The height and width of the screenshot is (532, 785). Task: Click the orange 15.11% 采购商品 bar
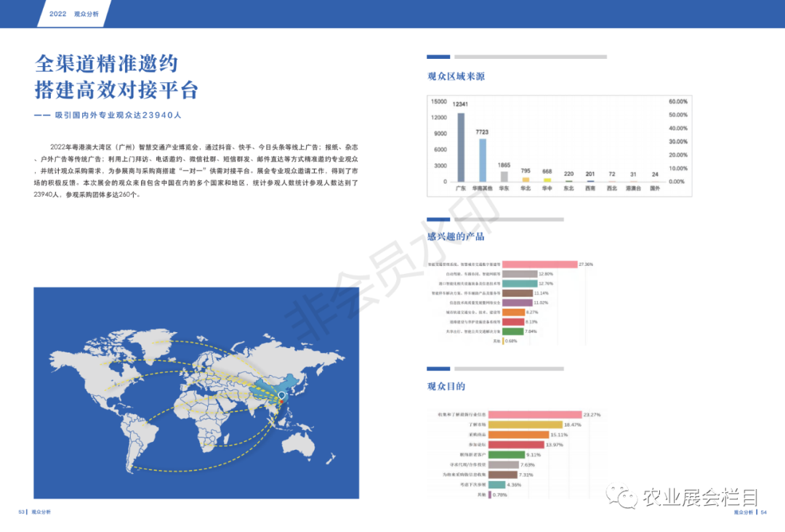(519, 435)
